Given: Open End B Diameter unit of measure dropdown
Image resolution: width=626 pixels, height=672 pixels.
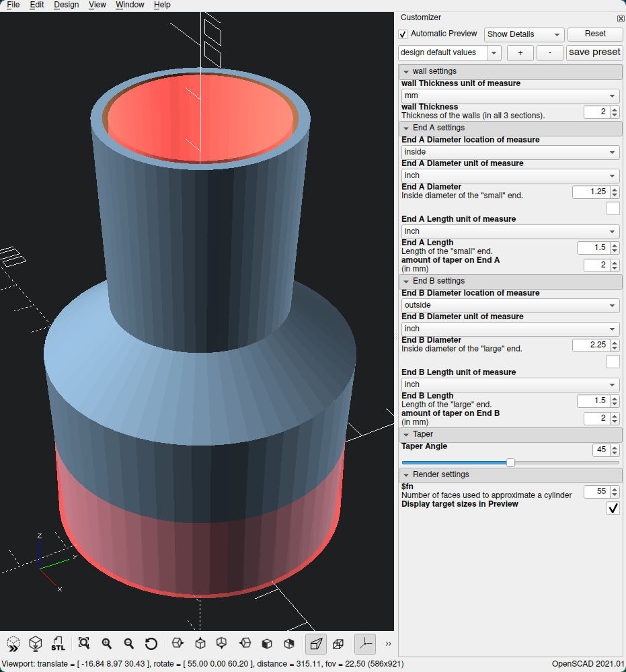Looking at the screenshot, I should coord(510,329).
